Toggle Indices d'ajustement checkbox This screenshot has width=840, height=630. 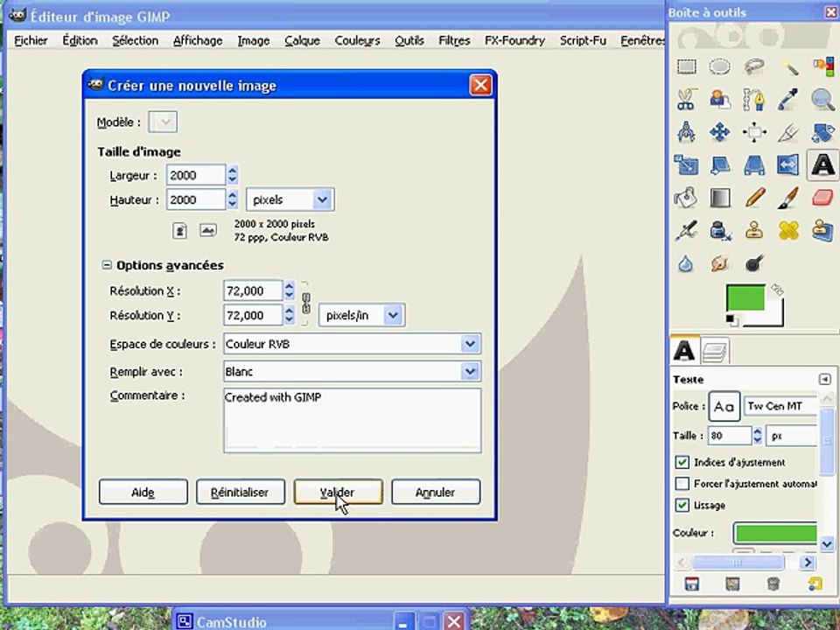682,462
